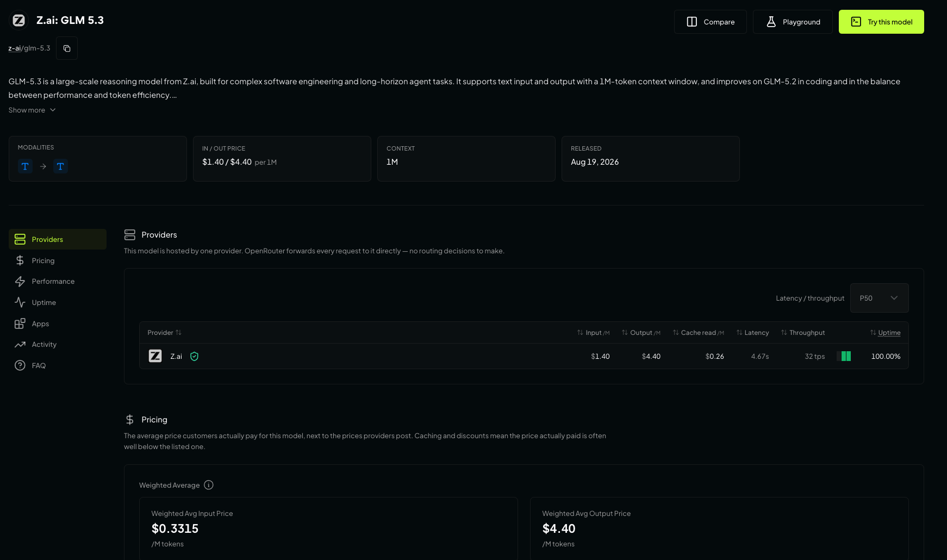Image resolution: width=947 pixels, height=560 pixels.
Task: Open the Compare view
Action: pyautogui.click(x=710, y=22)
